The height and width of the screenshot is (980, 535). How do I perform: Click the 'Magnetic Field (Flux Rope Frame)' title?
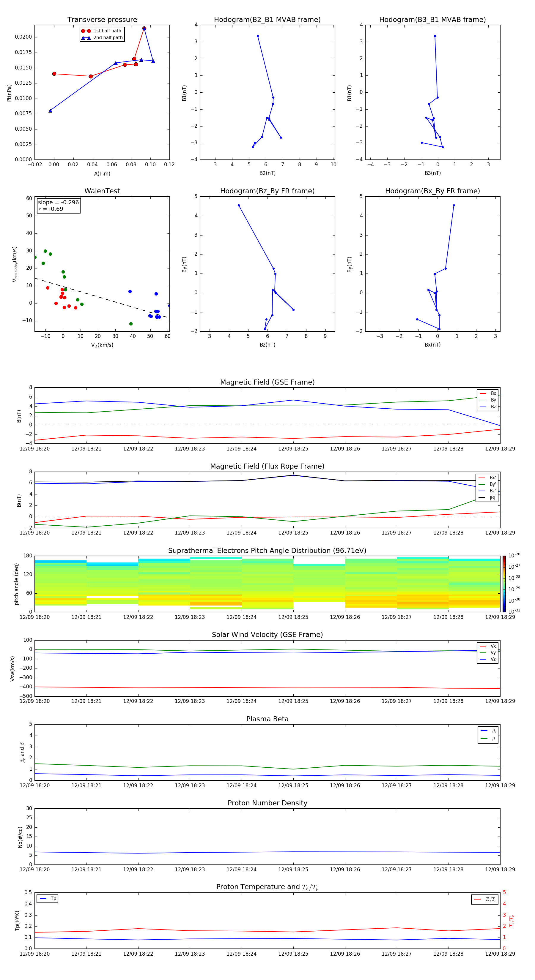point(267,467)
